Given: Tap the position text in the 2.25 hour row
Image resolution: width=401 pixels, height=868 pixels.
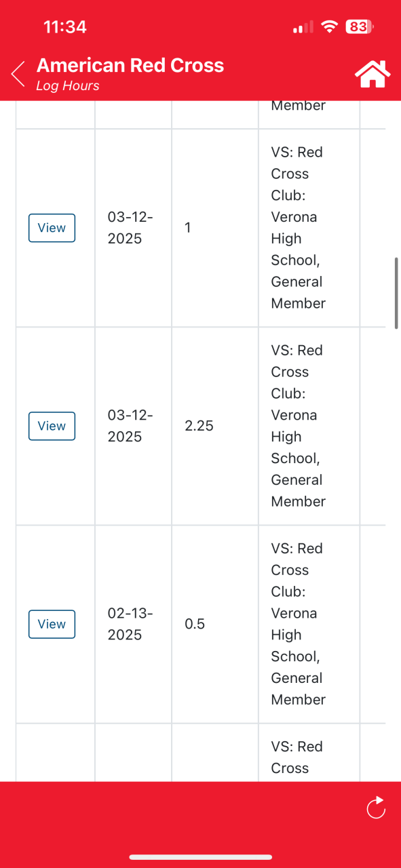Looking at the screenshot, I should click(299, 426).
